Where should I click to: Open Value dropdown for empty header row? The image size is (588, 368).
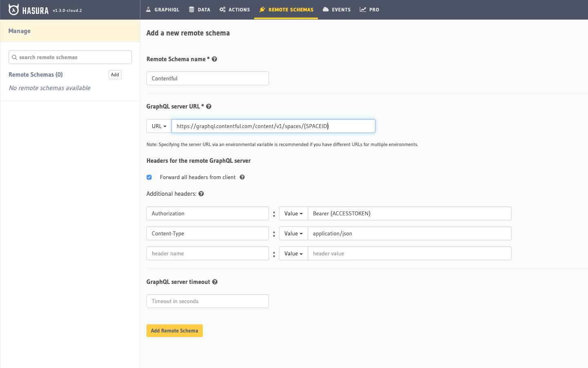pyautogui.click(x=293, y=253)
